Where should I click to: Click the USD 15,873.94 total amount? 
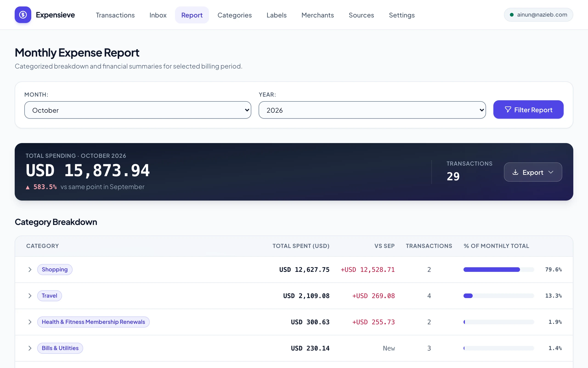tap(88, 170)
